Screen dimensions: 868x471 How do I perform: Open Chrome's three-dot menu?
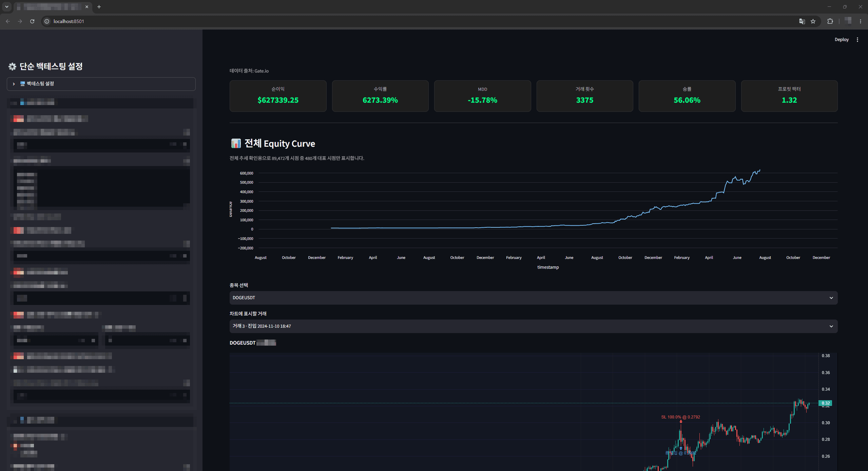click(x=861, y=21)
